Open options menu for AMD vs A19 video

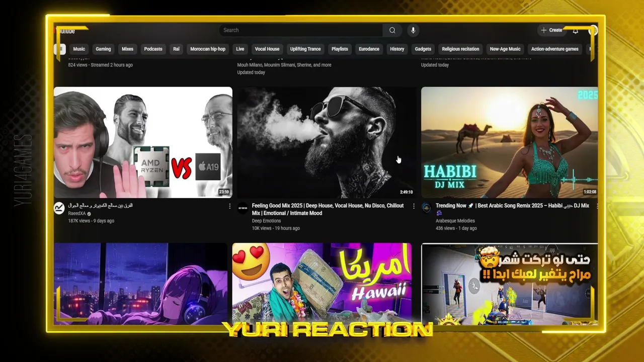point(230,206)
